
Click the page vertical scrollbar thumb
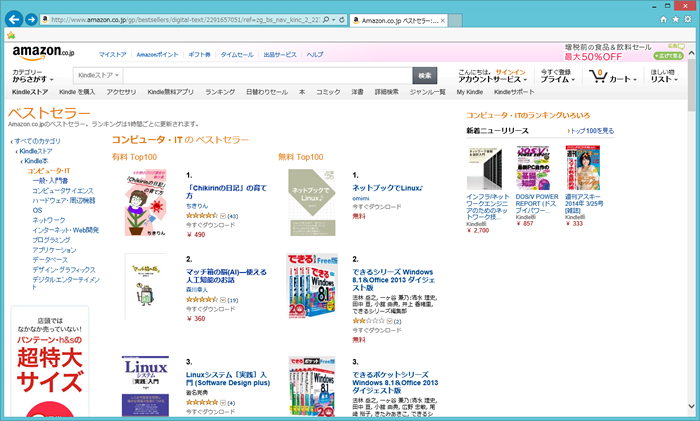coord(692,85)
